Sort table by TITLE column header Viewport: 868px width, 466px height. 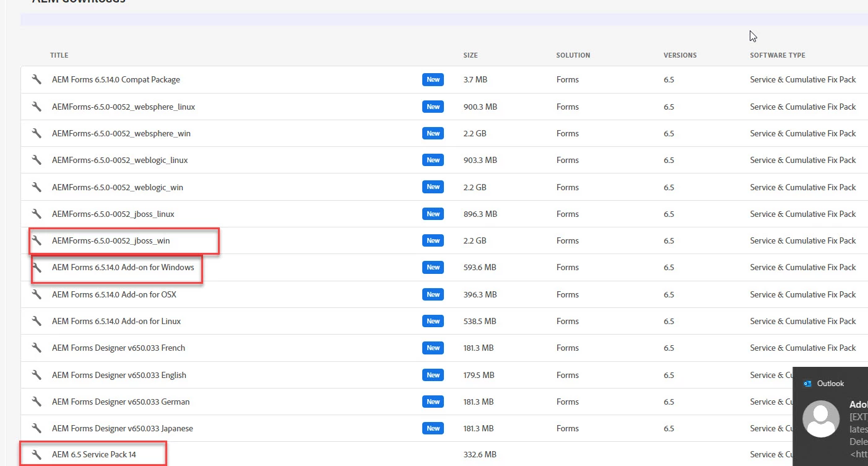pos(59,55)
